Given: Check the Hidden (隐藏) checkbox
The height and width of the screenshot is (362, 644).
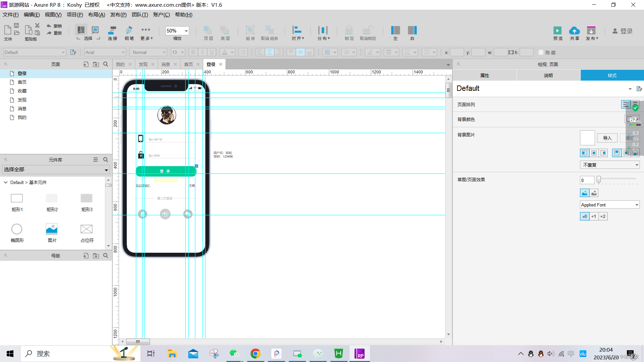Looking at the screenshot, I should pyautogui.click(x=541, y=53).
